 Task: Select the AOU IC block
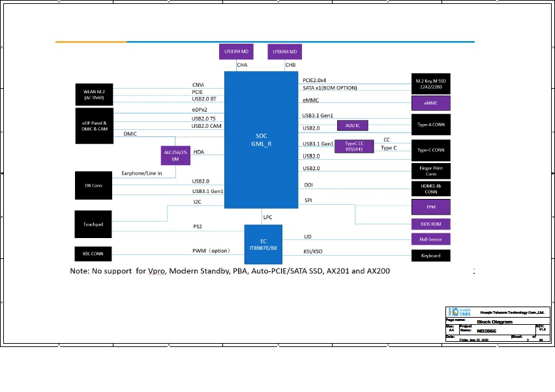pos(353,125)
